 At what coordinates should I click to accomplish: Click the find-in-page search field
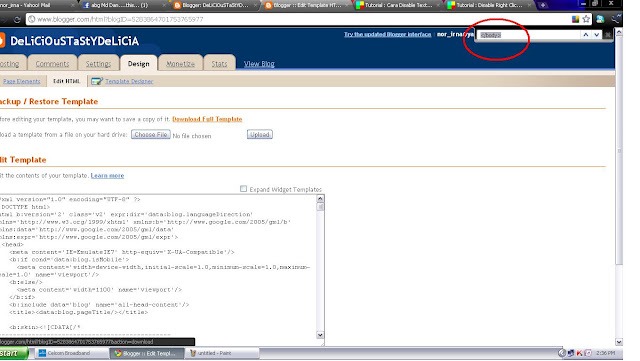[x=529, y=35]
